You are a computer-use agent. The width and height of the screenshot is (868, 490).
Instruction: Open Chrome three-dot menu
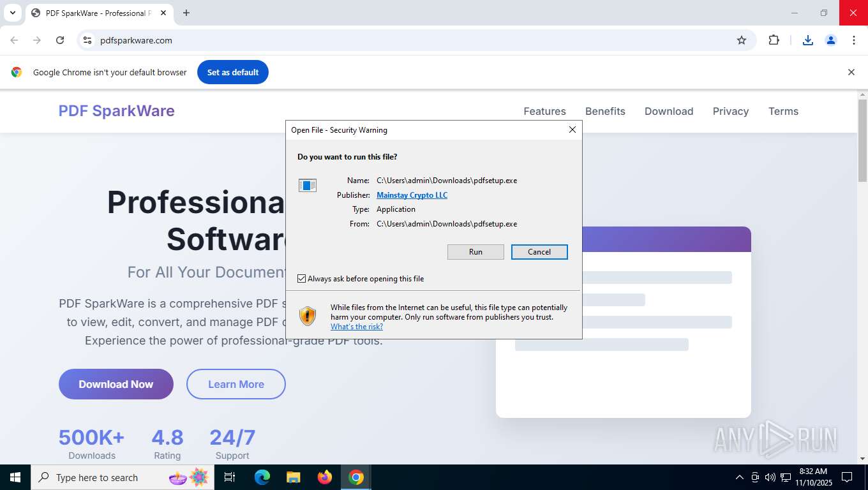point(854,40)
